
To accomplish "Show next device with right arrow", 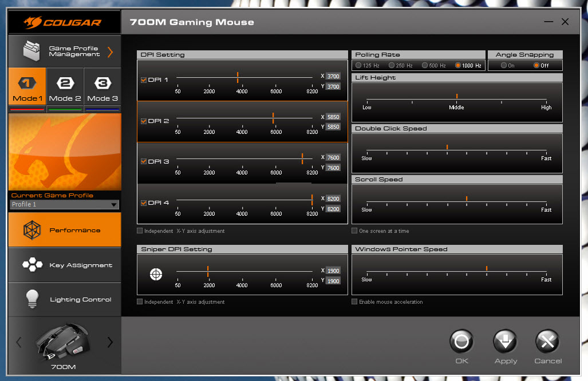I will coord(110,342).
